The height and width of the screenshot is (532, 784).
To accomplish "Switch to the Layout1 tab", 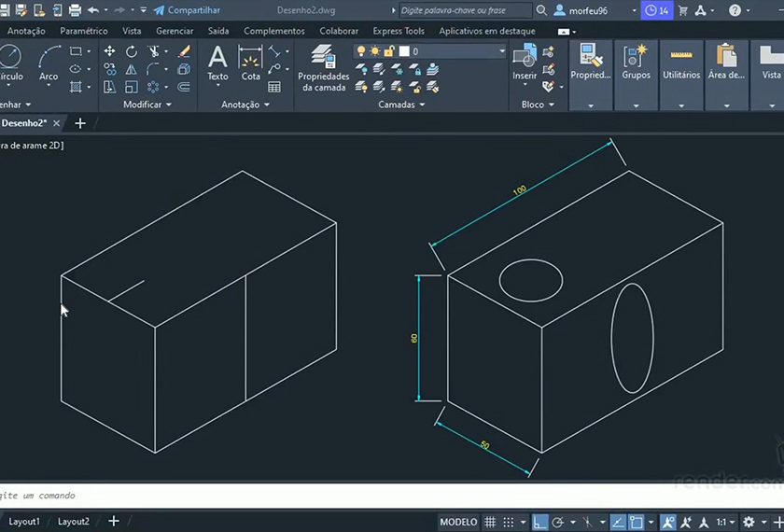I will (x=24, y=522).
